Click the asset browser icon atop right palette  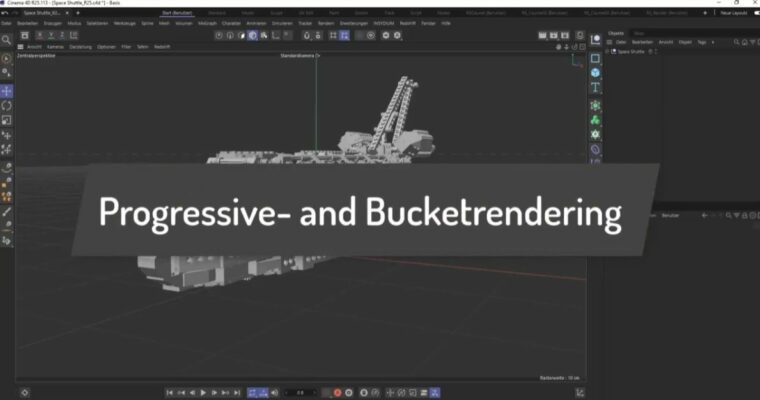tap(595, 40)
